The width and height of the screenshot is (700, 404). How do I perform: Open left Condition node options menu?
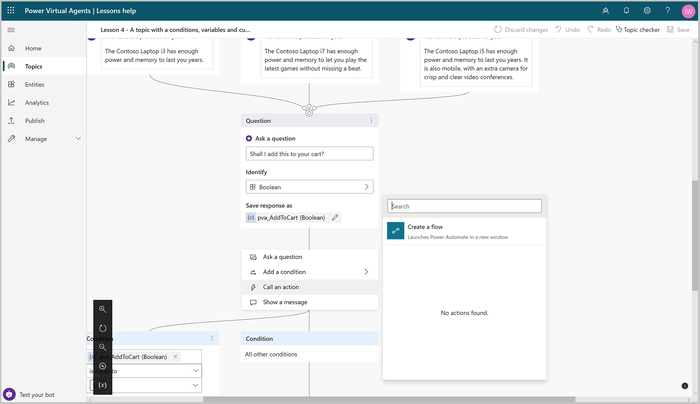(x=212, y=338)
